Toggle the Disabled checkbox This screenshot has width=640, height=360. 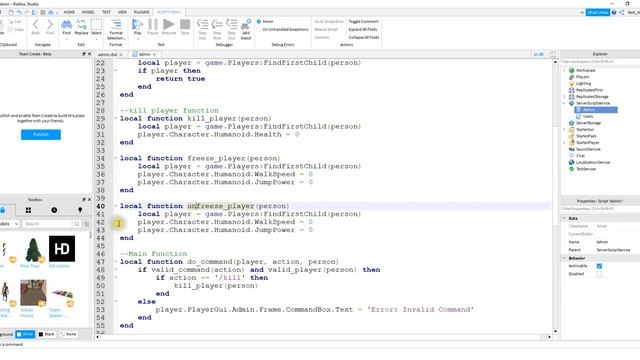click(x=599, y=274)
